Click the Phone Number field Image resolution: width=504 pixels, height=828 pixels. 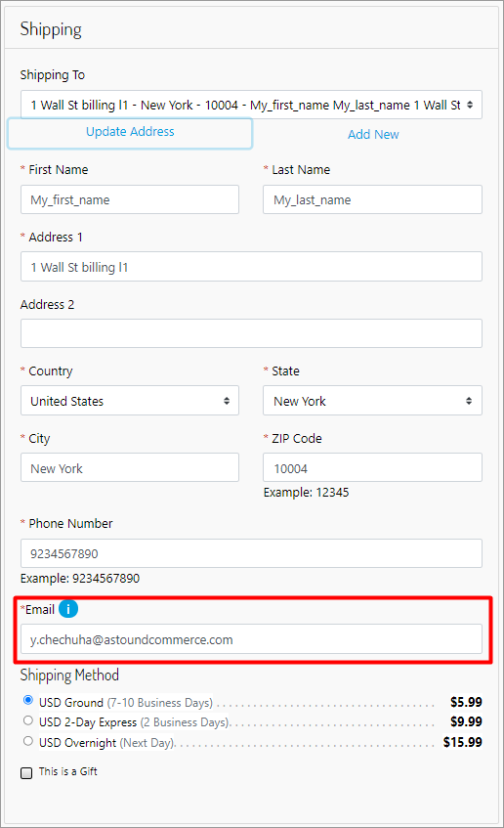pos(251,553)
